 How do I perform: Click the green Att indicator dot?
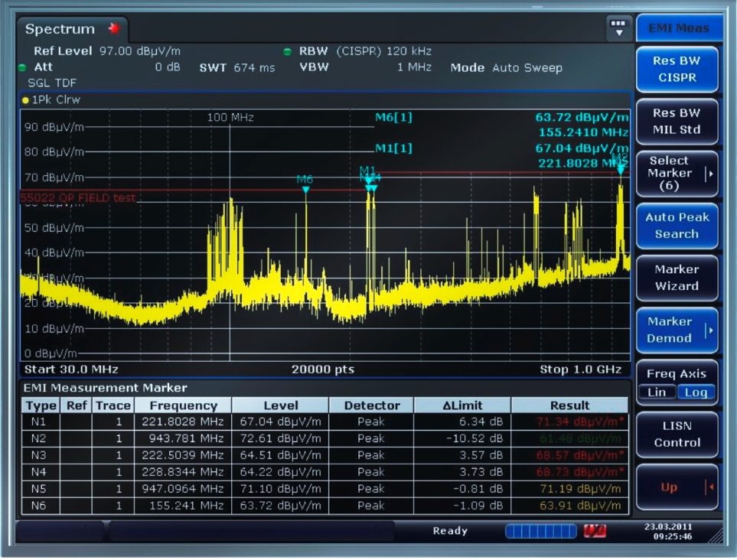22,67
